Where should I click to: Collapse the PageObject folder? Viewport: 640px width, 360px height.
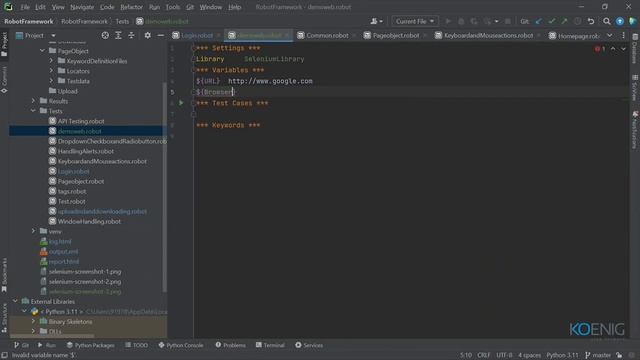click(x=42, y=51)
